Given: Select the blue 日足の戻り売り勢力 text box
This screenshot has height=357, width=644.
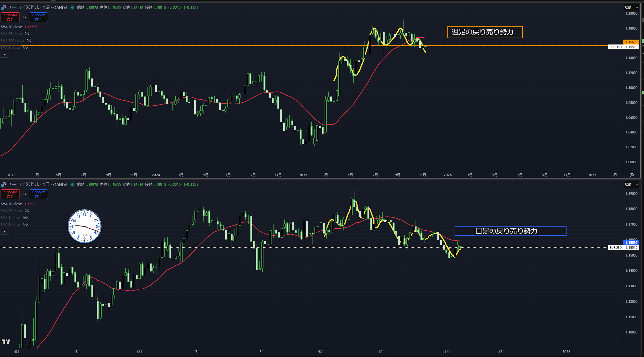Looking at the screenshot, I should [x=510, y=231].
